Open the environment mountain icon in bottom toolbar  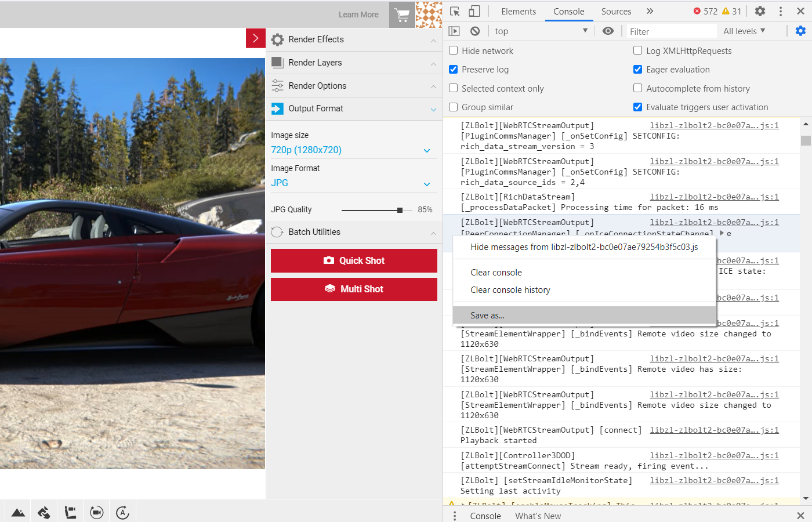pyautogui.click(x=18, y=513)
